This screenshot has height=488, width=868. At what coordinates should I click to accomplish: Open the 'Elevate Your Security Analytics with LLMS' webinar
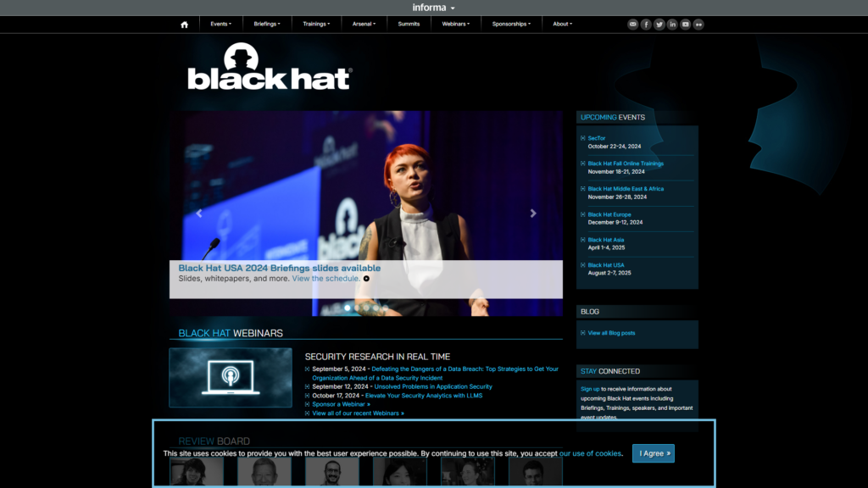coord(424,396)
